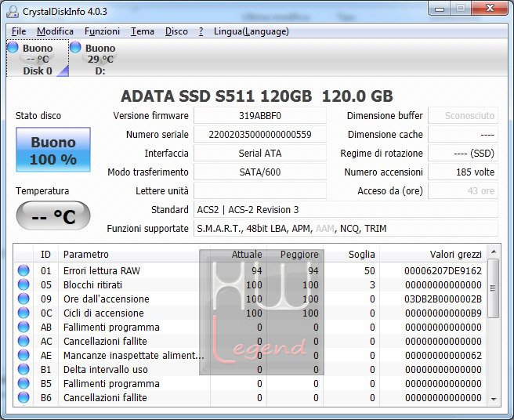The image size is (514, 420).
Task: Click the ---- (SSD) rotation rate field
Action: [463, 153]
